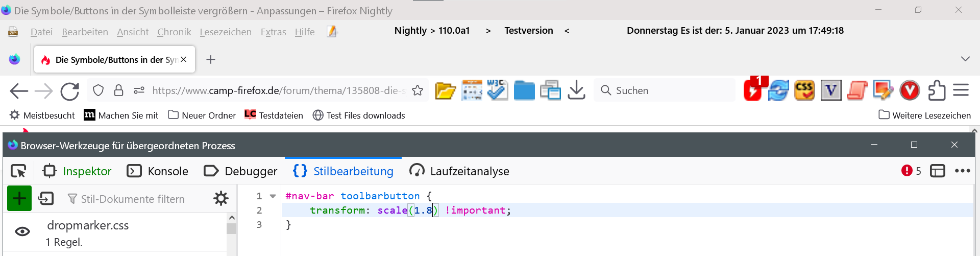The width and height of the screenshot is (980, 256).
Task: Open the Extensions puzzle piece menu
Action: [936, 90]
